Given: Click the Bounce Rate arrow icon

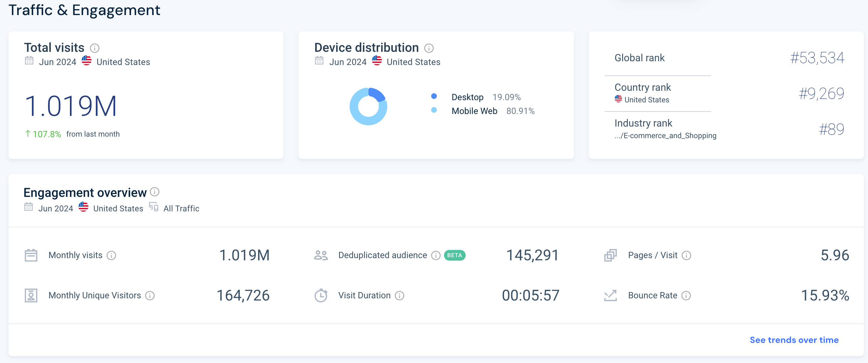Looking at the screenshot, I should (611, 295).
